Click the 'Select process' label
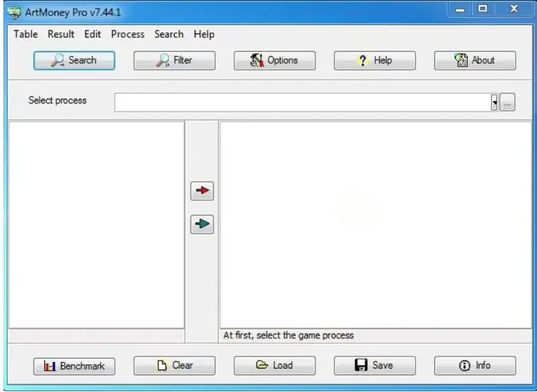The width and height of the screenshot is (537, 392). coord(57,100)
